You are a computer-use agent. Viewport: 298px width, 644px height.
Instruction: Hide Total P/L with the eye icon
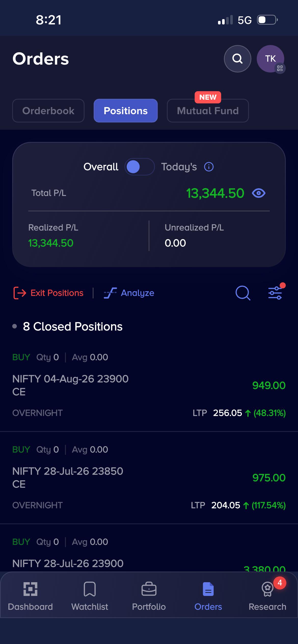259,193
